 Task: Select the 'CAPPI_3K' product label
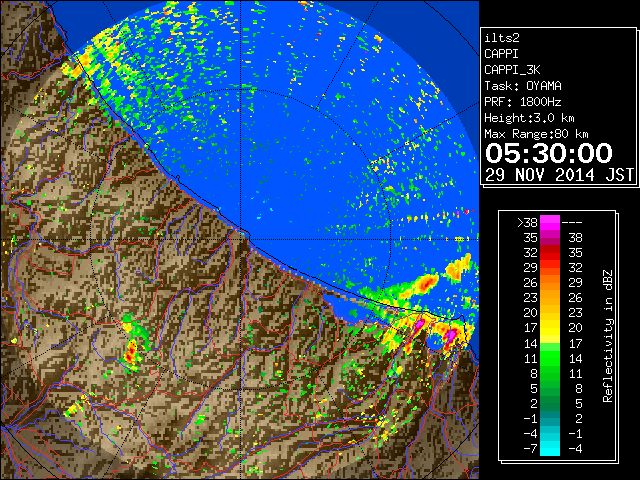512,70
